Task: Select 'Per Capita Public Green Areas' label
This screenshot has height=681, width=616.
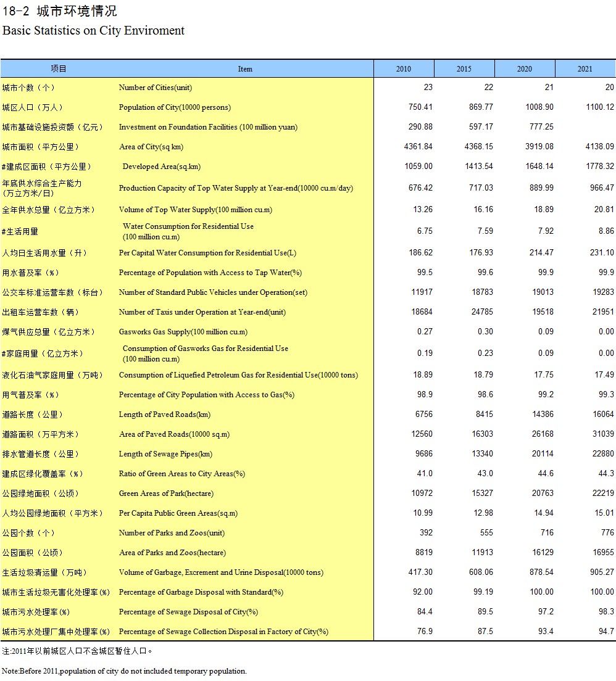Action: click(x=178, y=513)
